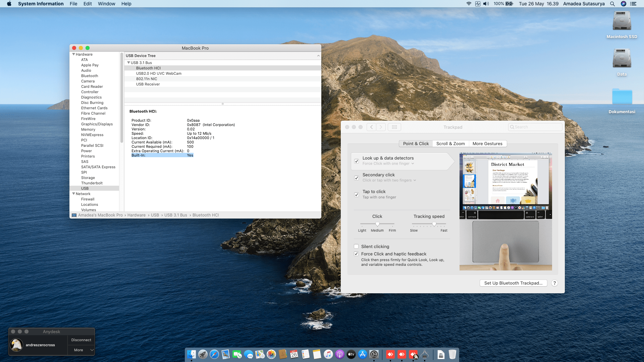Click Set Up Bluetooth Trackpad button
This screenshot has height=362, width=644.
[x=513, y=283]
